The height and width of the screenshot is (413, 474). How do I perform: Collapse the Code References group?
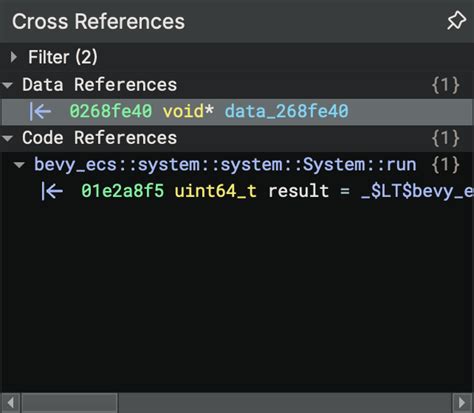click(x=8, y=138)
